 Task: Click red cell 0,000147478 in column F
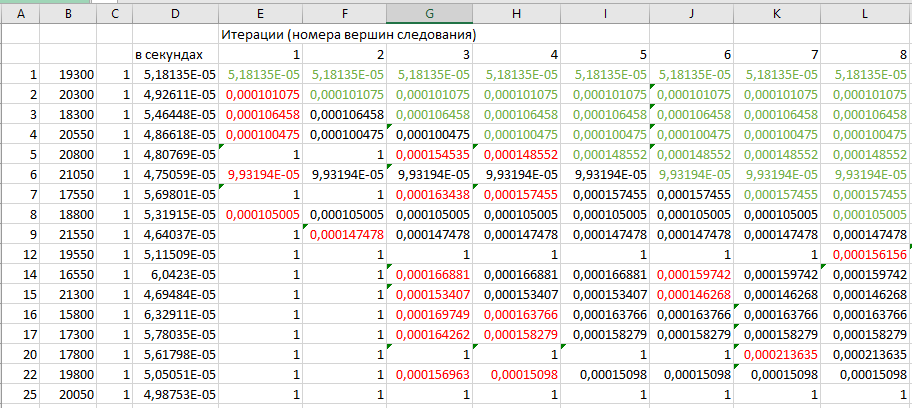pos(344,234)
